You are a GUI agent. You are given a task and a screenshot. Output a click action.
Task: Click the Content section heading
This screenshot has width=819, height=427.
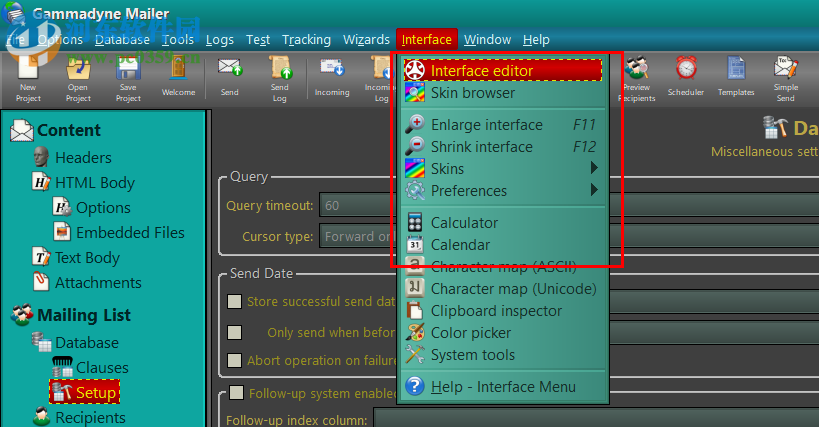68,130
